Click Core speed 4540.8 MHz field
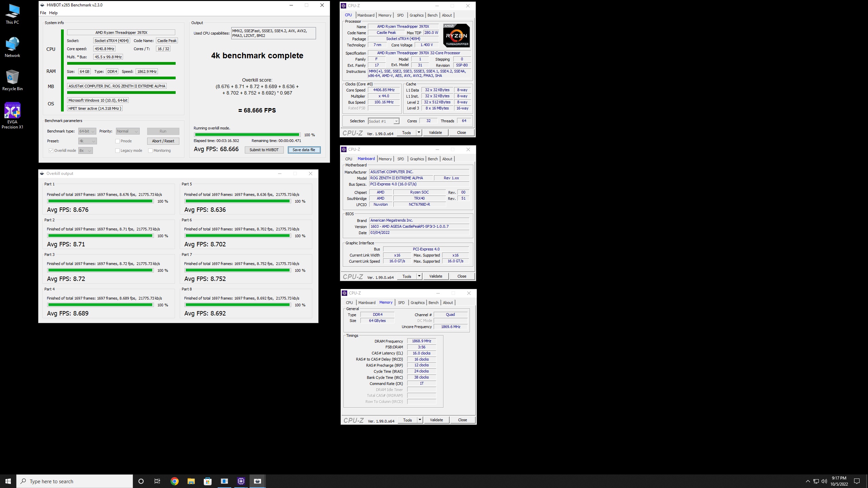The image size is (868, 488). (104, 49)
